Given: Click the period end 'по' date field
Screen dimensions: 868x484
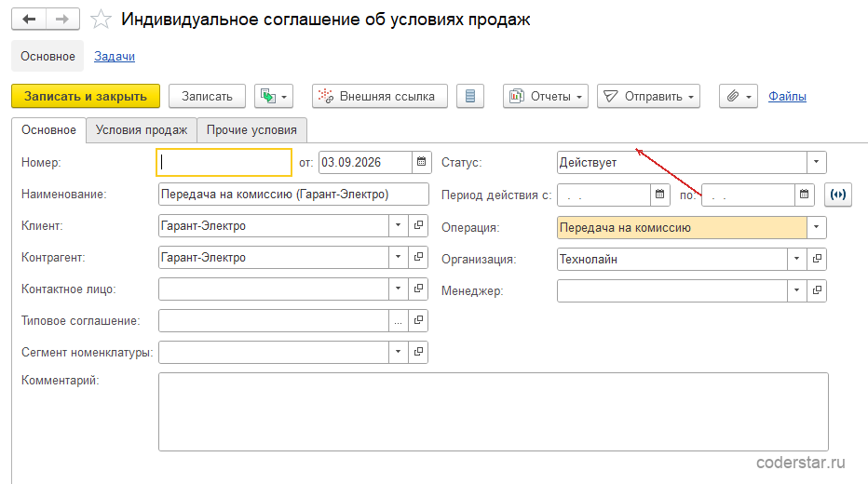Looking at the screenshot, I should coord(749,195).
